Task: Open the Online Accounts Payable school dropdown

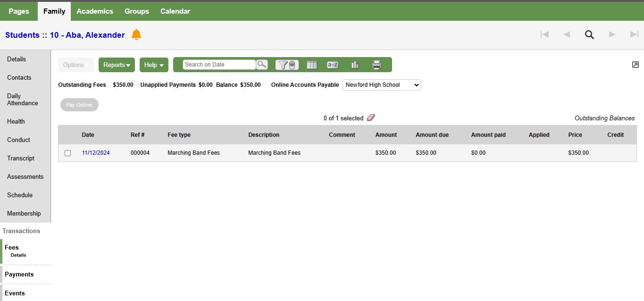Action: coord(381,85)
